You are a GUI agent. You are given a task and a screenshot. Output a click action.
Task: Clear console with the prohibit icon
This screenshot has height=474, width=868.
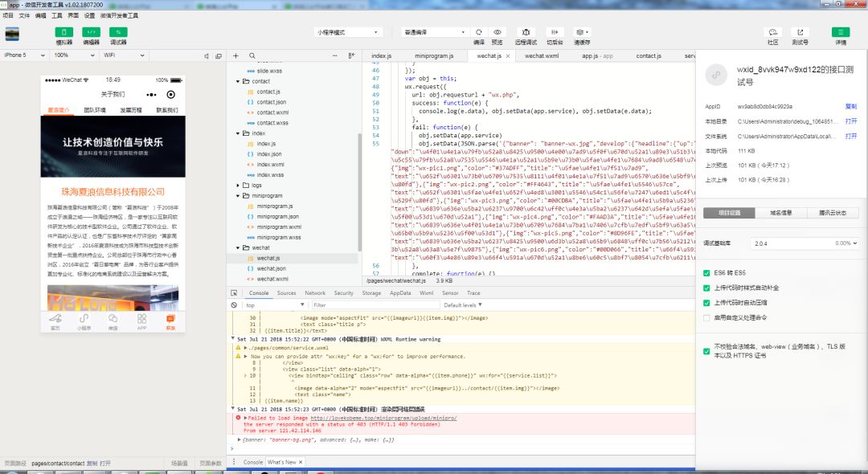(x=234, y=305)
